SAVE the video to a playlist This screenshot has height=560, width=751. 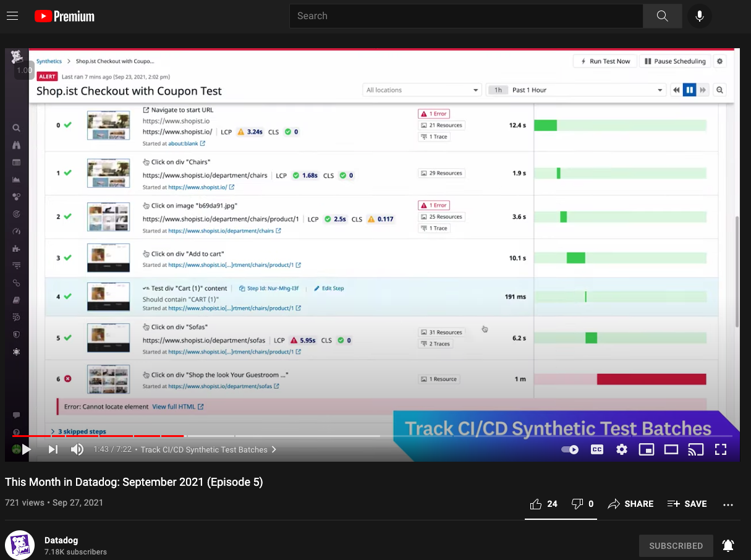[x=687, y=504]
